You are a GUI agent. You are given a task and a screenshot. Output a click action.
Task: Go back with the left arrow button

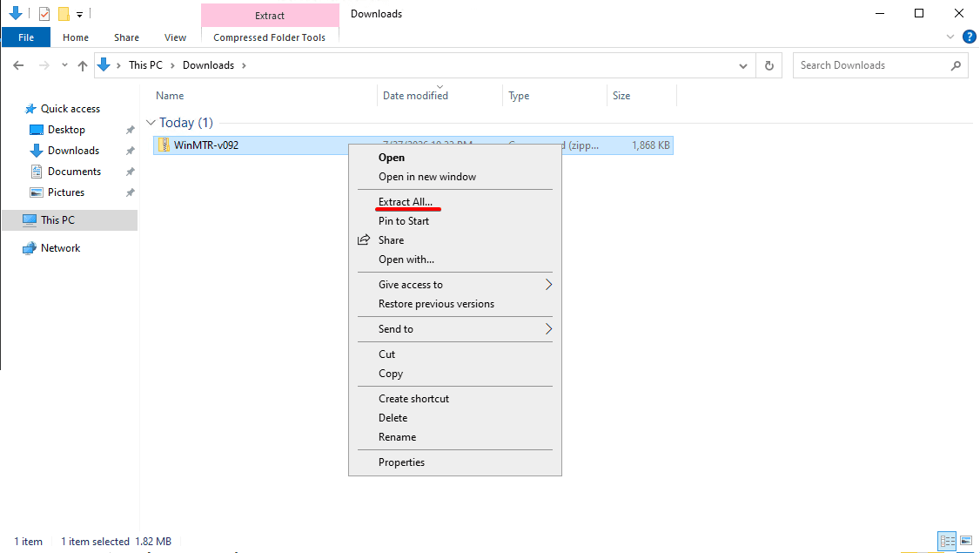coord(19,65)
